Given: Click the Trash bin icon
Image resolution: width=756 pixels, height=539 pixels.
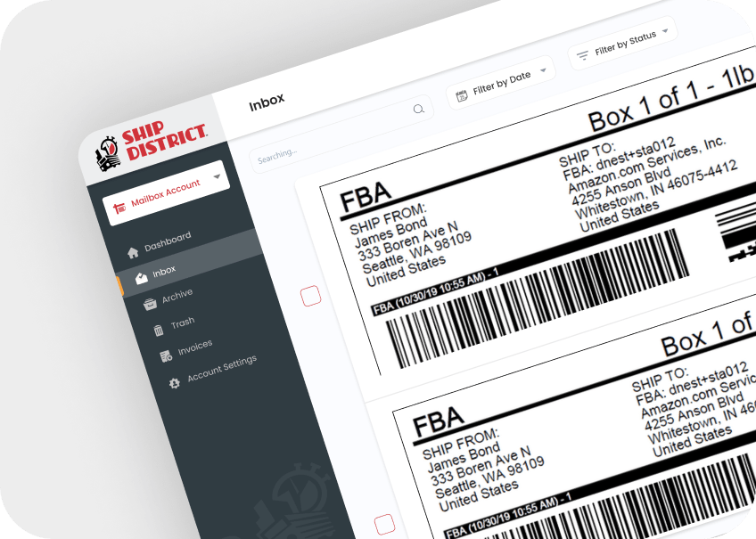Looking at the screenshot, I should 158,331.
